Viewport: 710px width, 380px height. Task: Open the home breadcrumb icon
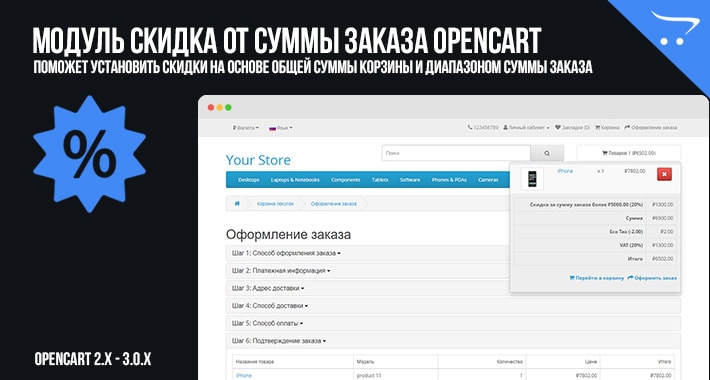[237, 203]
